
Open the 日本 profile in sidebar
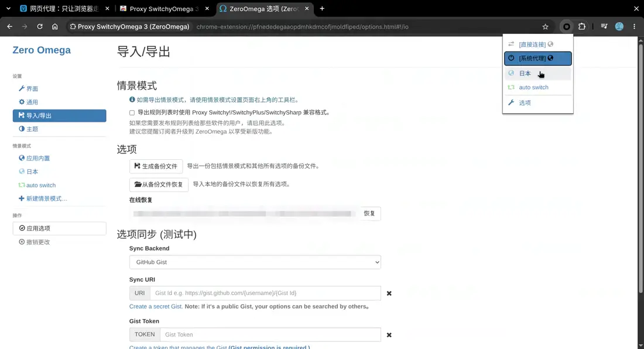tap(59, 172)
